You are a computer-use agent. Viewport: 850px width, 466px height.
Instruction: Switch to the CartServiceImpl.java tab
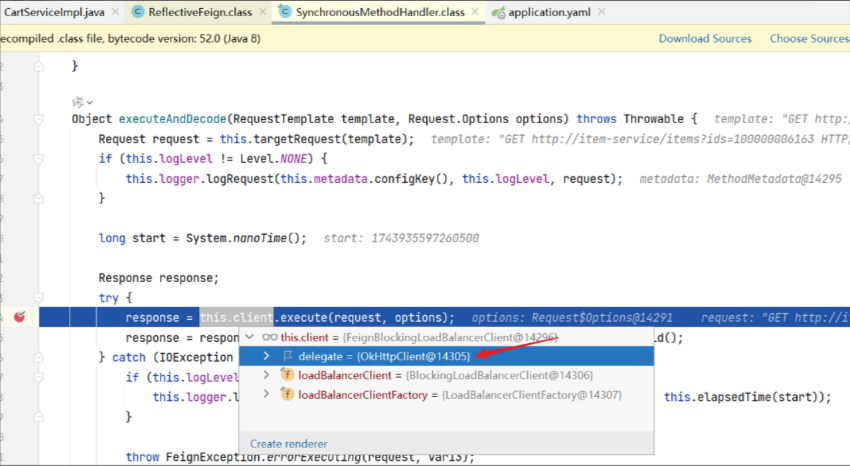pyautogui.click(x=54, y=12)
